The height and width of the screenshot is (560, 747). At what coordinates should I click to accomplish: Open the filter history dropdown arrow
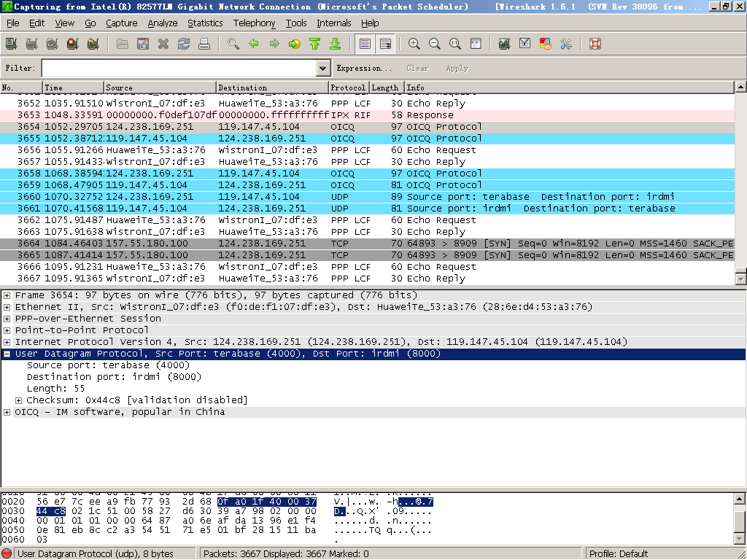click(x=323, y=68)
